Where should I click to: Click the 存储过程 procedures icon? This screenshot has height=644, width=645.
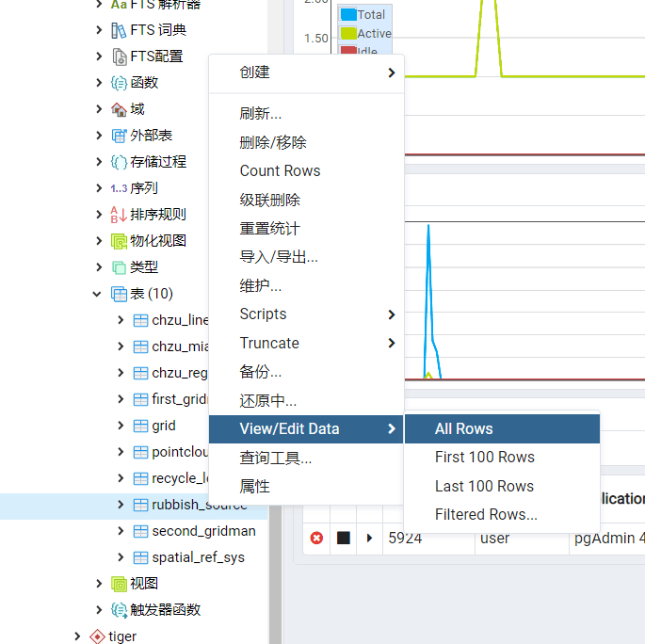[x=119, y=162]
